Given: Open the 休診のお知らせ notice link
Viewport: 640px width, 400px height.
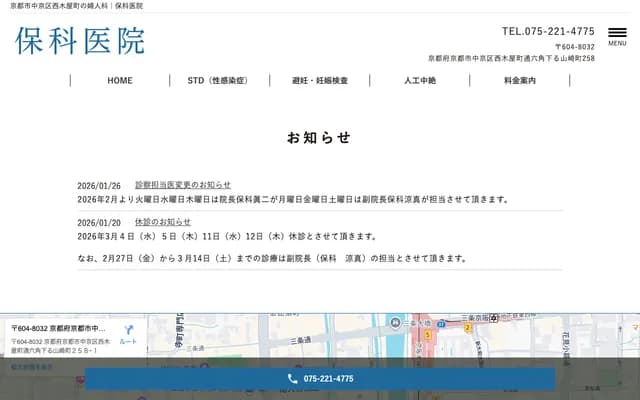Looking at the screenshot, I should pos(163,222).
